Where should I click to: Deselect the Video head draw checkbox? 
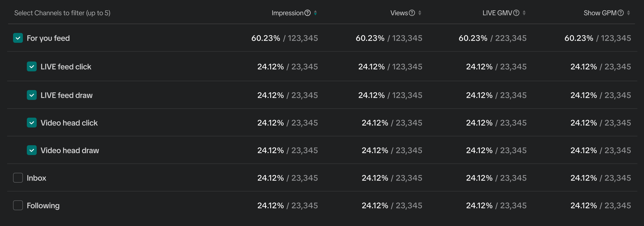click(x=32, y=150)
